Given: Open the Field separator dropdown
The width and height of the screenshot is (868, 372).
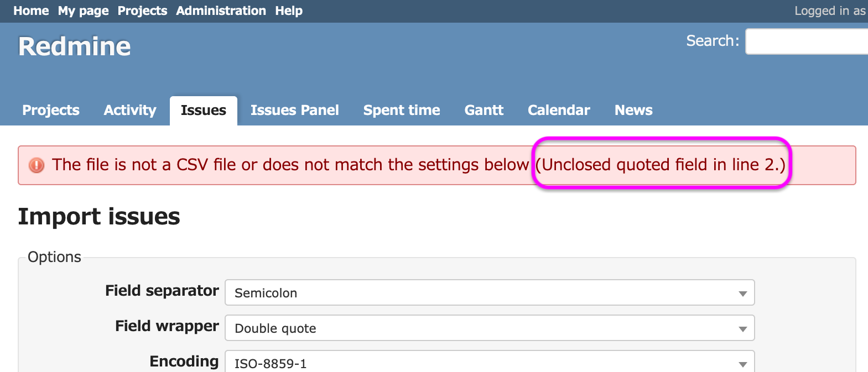Looking at the screenshot, I should point(490,292).
